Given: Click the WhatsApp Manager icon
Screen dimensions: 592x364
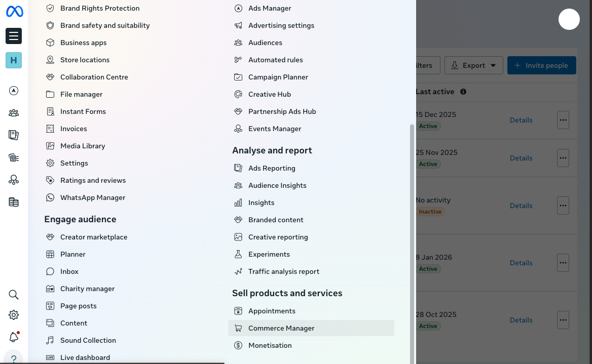Looking at the screenshot, I should pos(50,197).
